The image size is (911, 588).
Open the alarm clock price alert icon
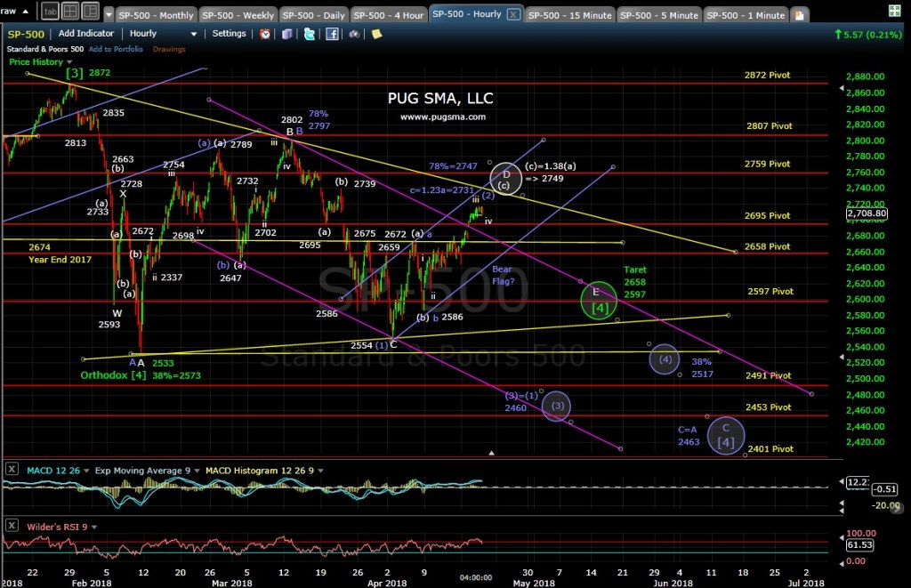pos(265,35)
